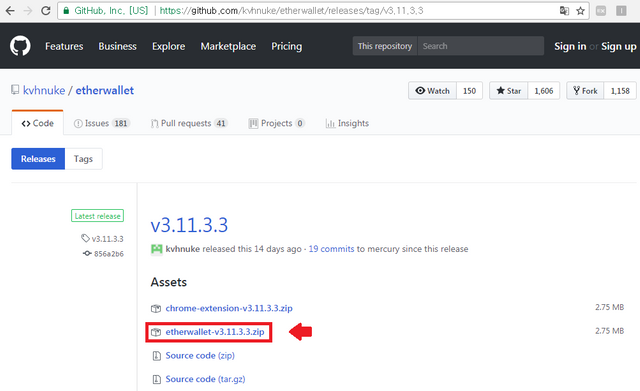Image resolution: width=640 pixels, height=391 pixels.
Task: Fork the repository
Action: pyautogui.click(x=585, y=91)
